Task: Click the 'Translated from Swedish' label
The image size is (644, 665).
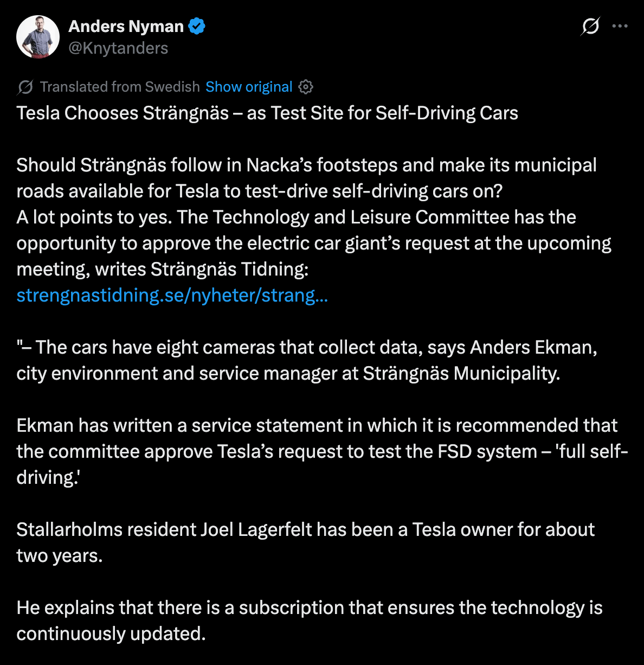Action: 120,87
